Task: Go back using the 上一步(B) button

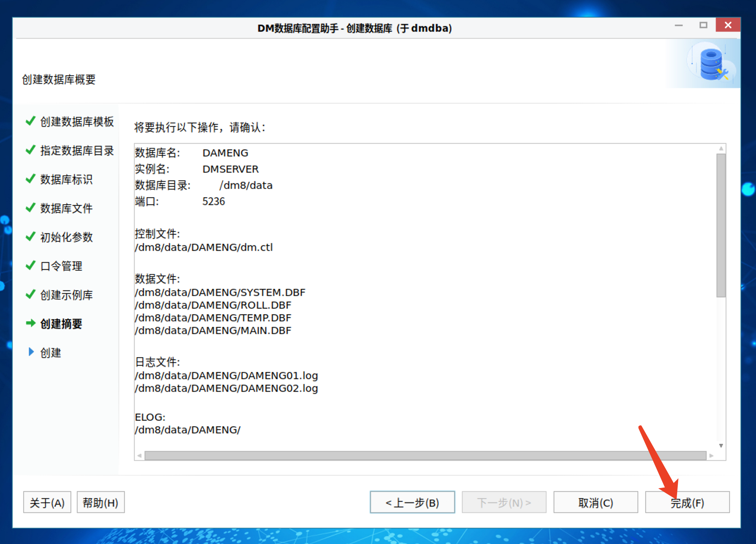Action: click(412, 502)
